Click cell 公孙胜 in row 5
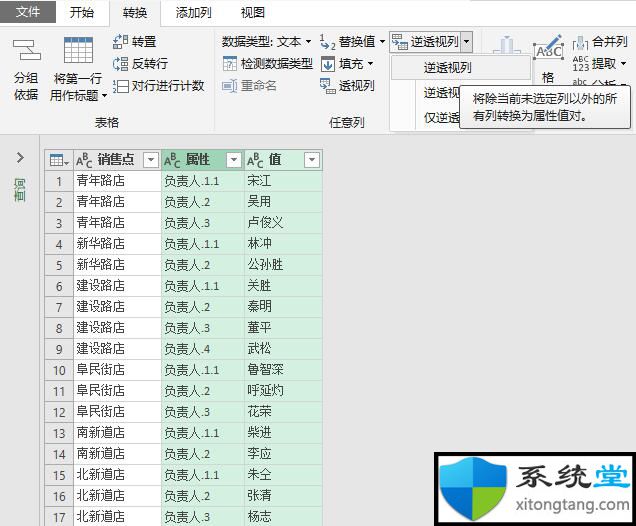Screen dimensions: 636x526 click(283, 265)
